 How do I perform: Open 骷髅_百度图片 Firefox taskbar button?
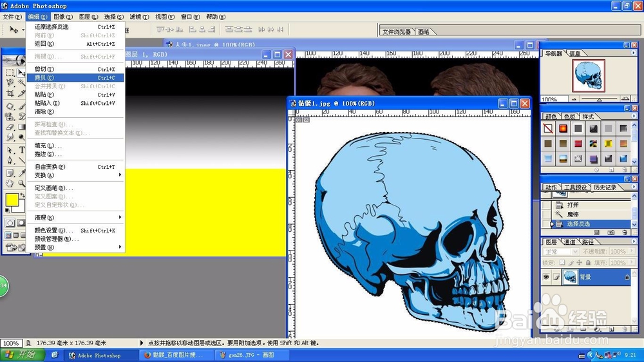(176, 355)
